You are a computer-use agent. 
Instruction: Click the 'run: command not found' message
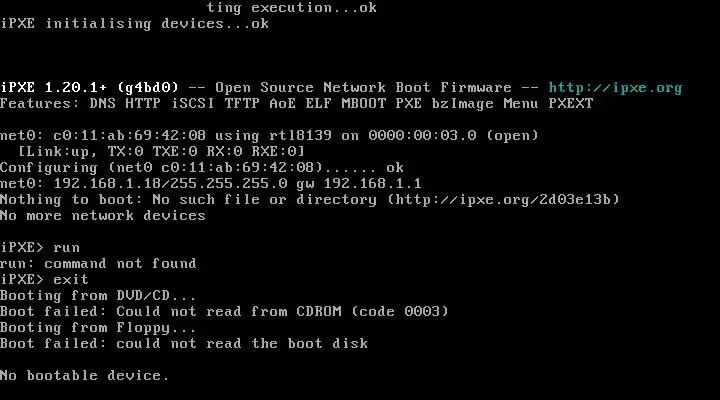[x=98, y=264]
